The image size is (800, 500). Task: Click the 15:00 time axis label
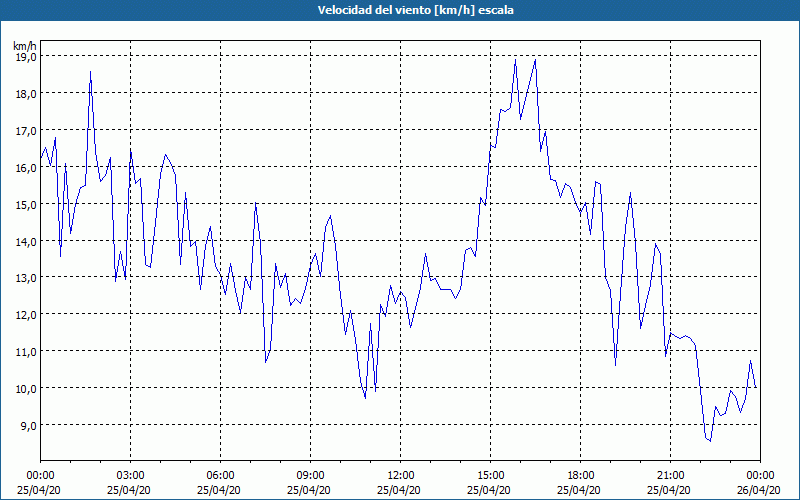(x=490, y=476)
